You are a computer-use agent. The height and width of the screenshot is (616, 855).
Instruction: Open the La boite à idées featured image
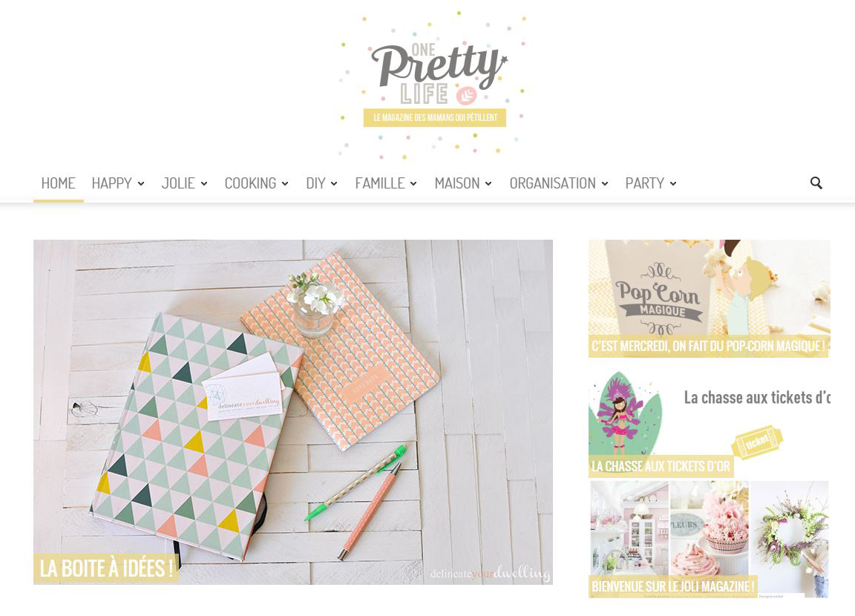(x=293, y=412)
